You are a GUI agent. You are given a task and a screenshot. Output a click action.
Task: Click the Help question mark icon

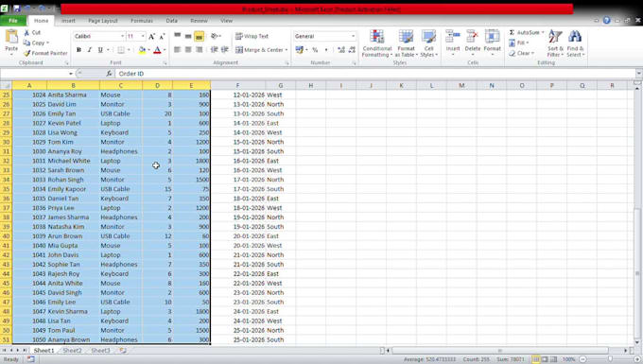coord(606,21)
